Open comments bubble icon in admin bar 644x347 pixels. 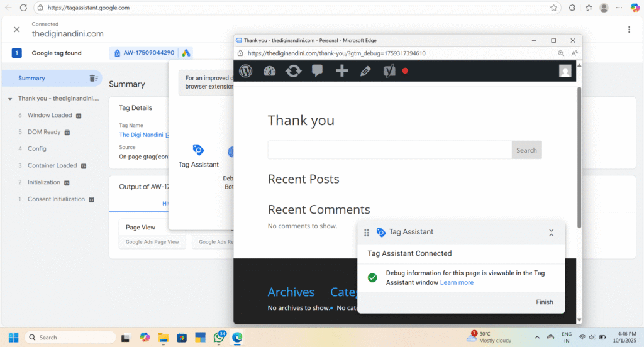pos(318,71)
